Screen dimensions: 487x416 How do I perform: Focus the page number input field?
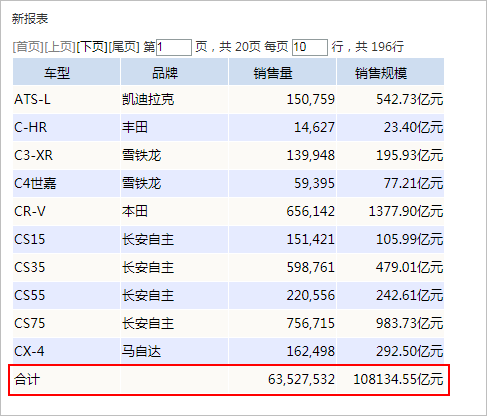tap(174, 47)
